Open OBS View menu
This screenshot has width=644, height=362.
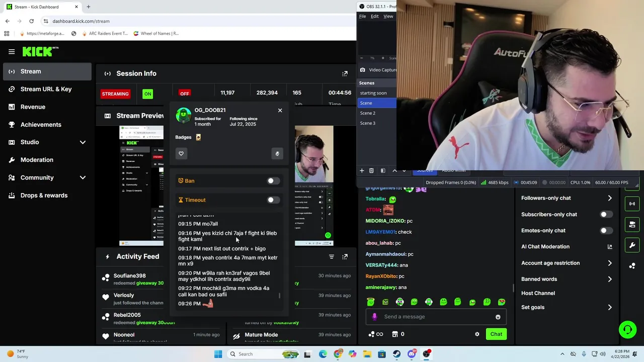point(388,16)
